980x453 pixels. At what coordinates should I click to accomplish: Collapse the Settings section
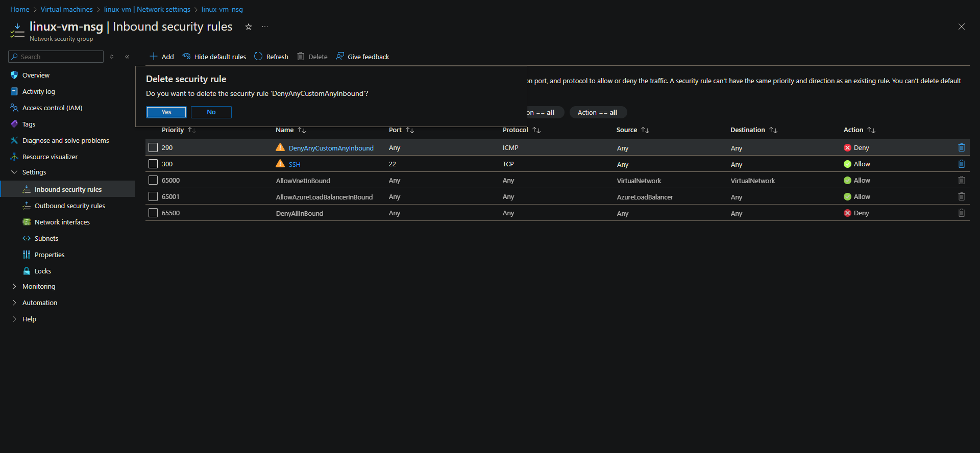coord(14,172)
